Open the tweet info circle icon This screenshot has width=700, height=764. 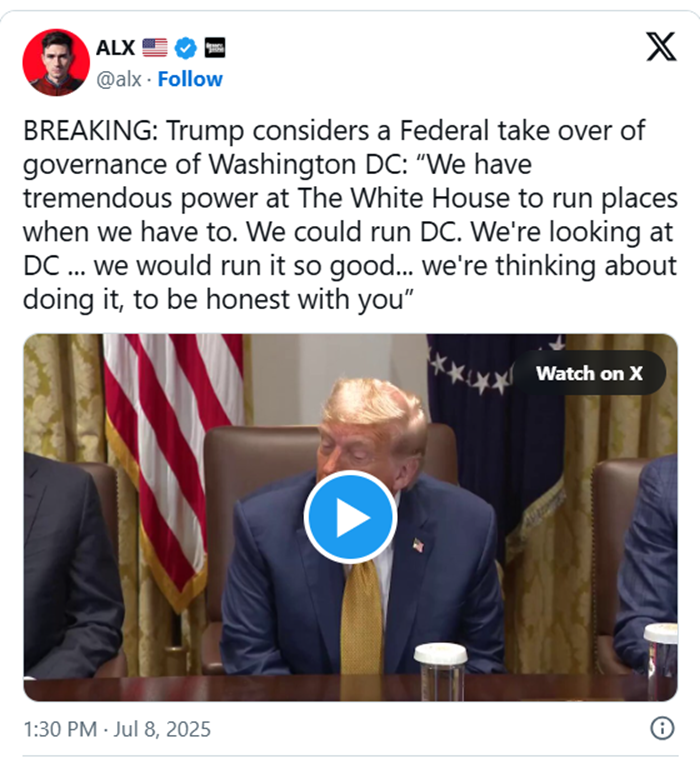tap(662, 728)
